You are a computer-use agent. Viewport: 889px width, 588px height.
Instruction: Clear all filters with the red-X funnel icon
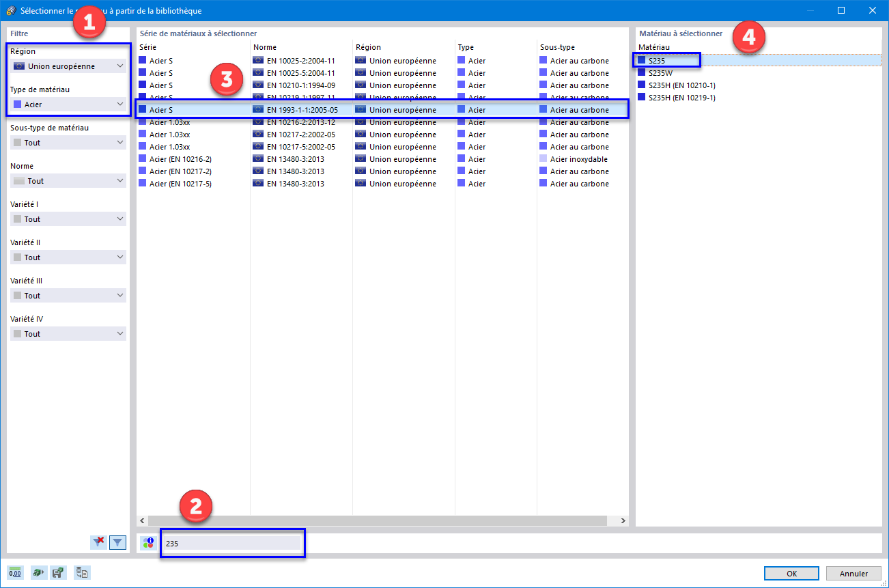tap(99, 542)
